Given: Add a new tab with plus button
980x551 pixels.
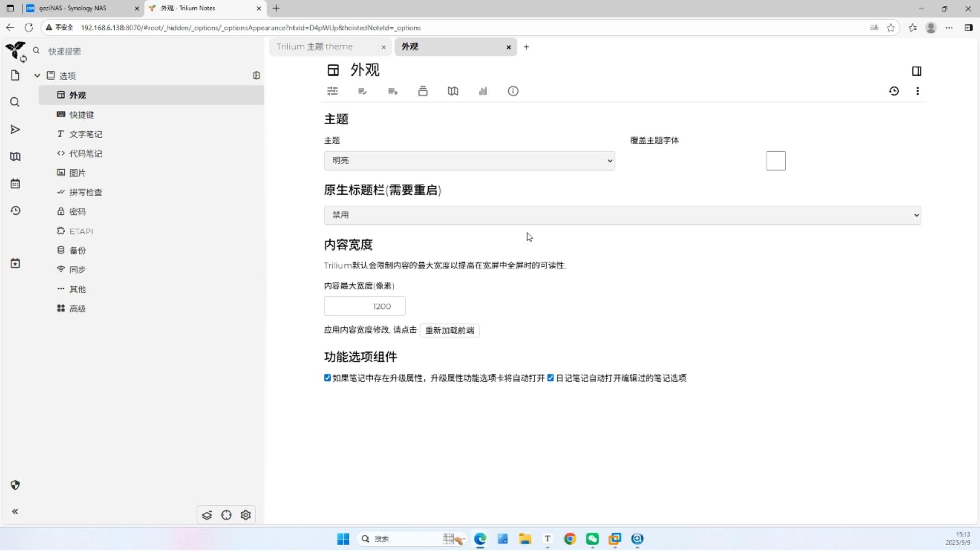Looking at the screenshot, I should tap(526, 47).
